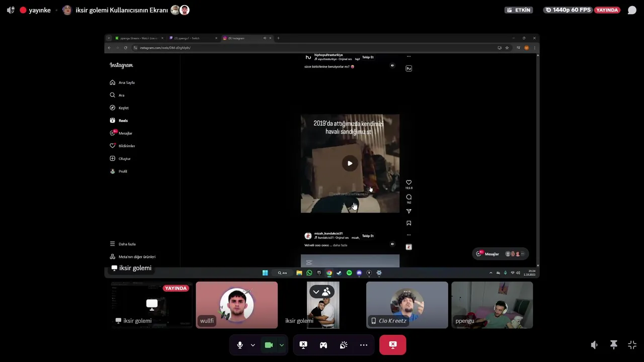Open the browser tab search dropdown arrow

point(109,38)
